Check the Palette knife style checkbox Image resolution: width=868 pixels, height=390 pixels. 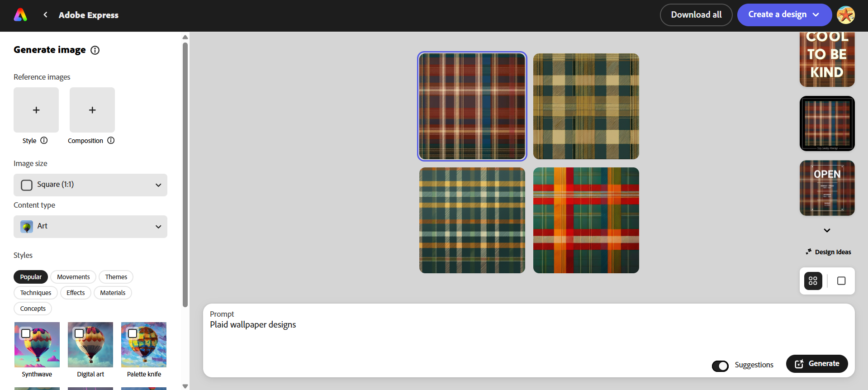(x=133, y=333)
